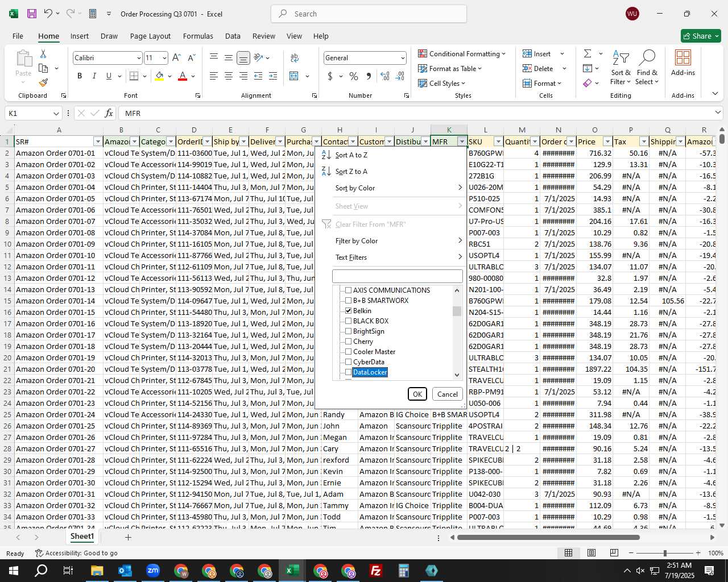Click Increase Decimal icon
This screenshot has height=582, width=728.
(x=385, y=76)
